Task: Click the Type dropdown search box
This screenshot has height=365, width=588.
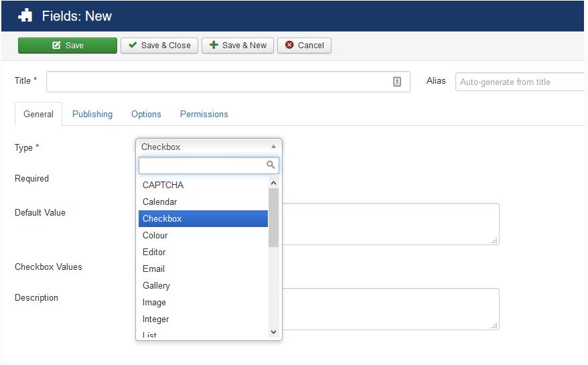Action: pyautogui.click(x=209, y=165)
